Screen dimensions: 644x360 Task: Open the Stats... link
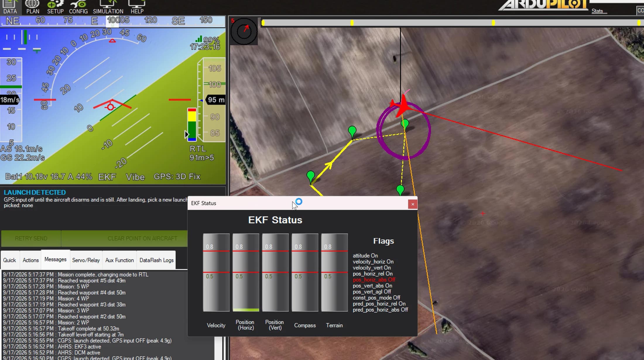[x=599, y=11]
